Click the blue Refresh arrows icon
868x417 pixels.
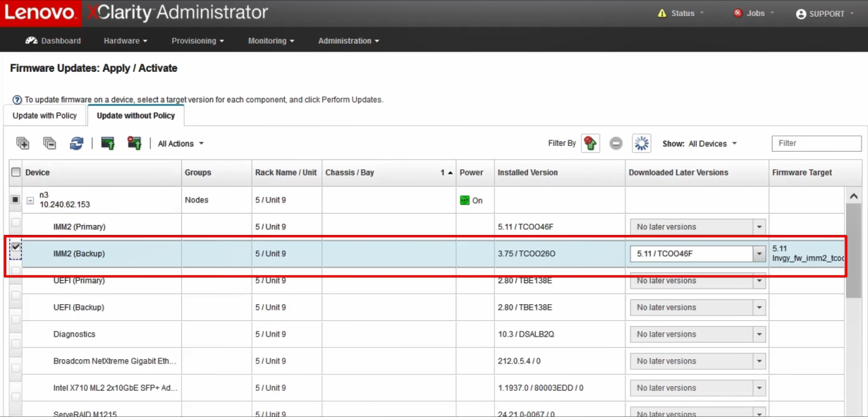coord(76,143)
